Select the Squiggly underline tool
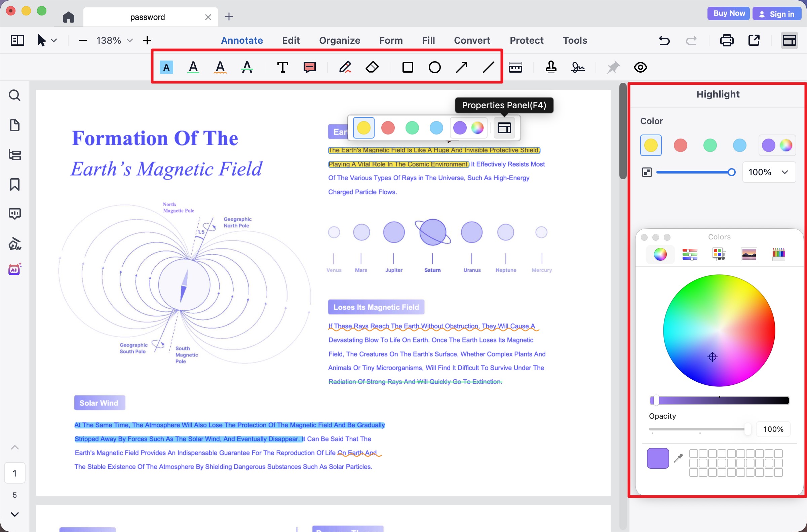 (220, 67)
